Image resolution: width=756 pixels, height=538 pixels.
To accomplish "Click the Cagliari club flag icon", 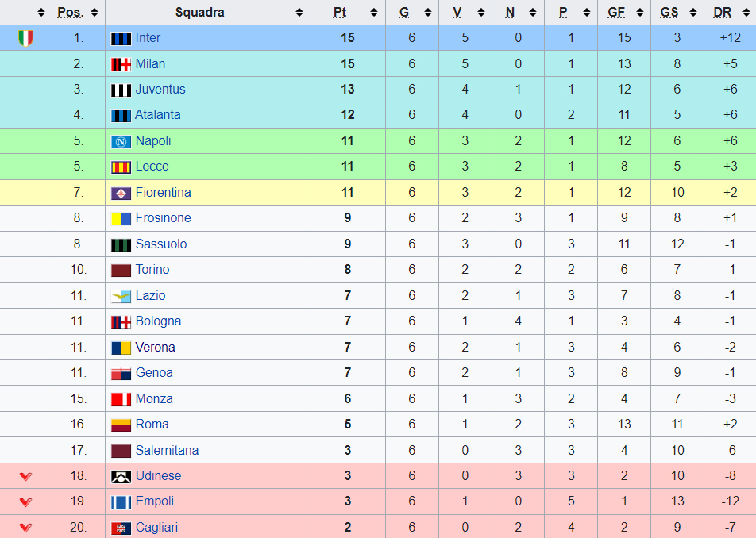I will point(121,528).
